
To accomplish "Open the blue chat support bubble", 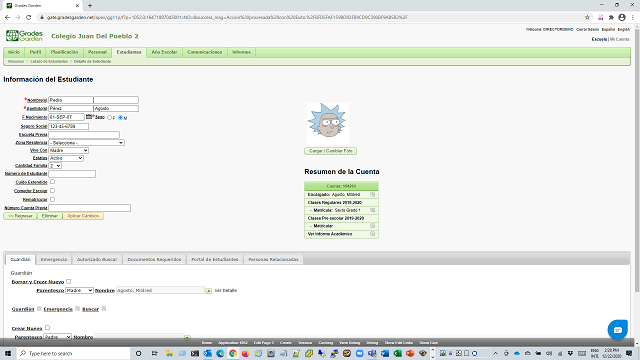I will (617, 330).
